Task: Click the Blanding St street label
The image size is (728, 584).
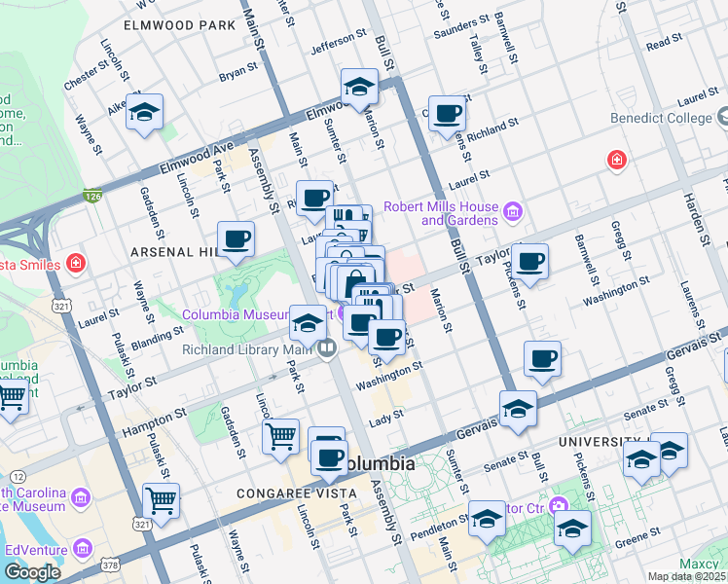Action: pos(158,339)
